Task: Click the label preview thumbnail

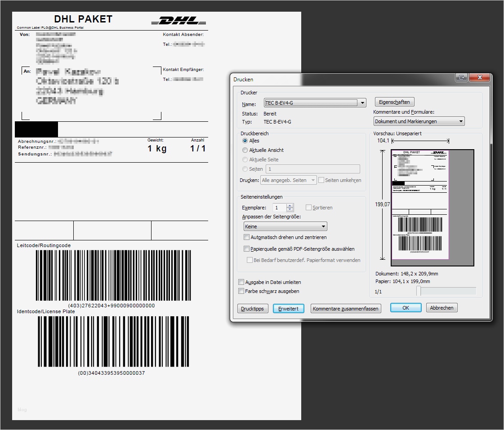Action: pos(420,204)
